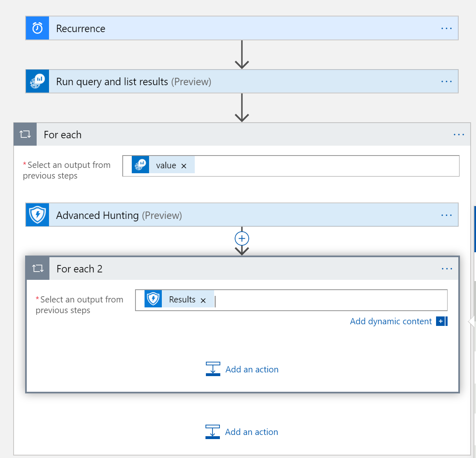Click inside the Results output input field

(x=288, y=300)
